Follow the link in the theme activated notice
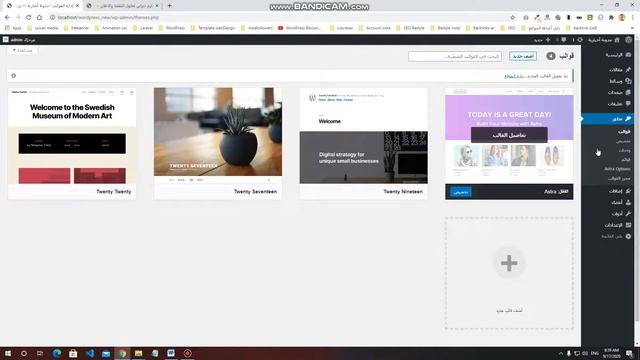Image resolution: width=640 pixels, height=360 pixels. click(514, 76)
